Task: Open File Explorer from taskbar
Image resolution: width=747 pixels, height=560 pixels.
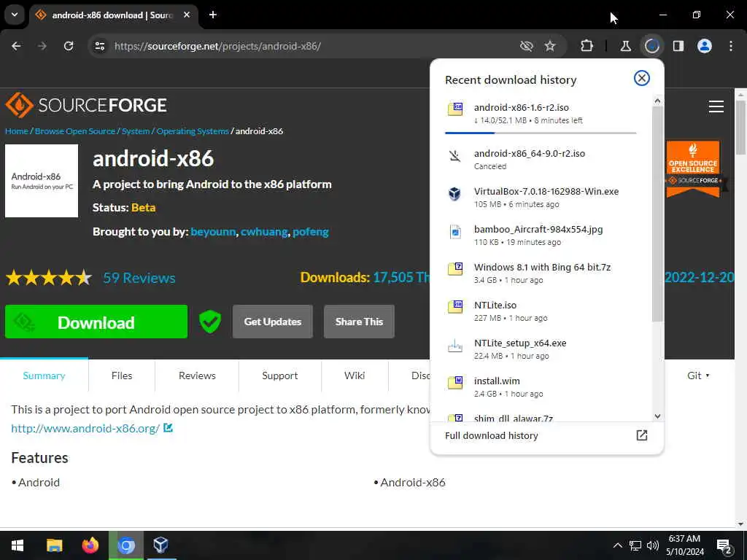Action: point(54,545)
